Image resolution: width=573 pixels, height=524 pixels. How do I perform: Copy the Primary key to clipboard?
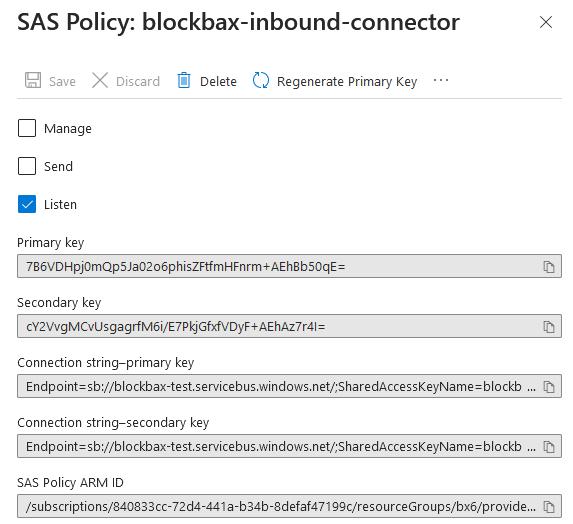(x=549, y=266)
